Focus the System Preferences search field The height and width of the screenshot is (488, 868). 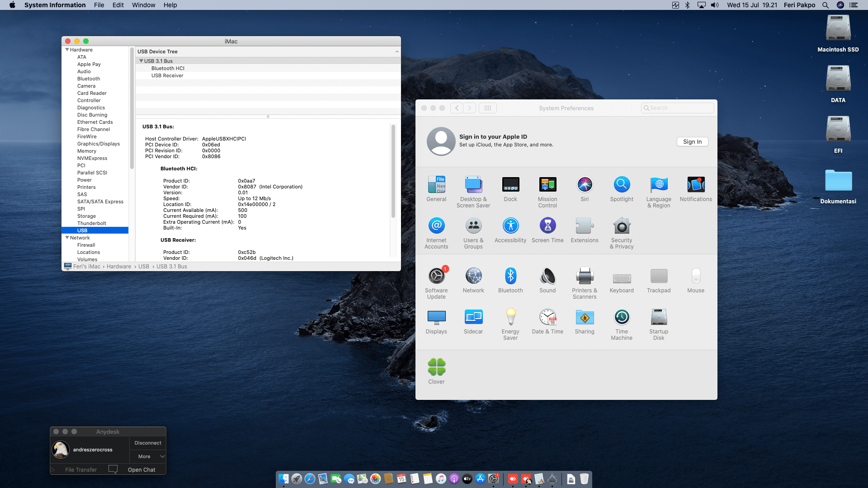(x=677, y=108)
